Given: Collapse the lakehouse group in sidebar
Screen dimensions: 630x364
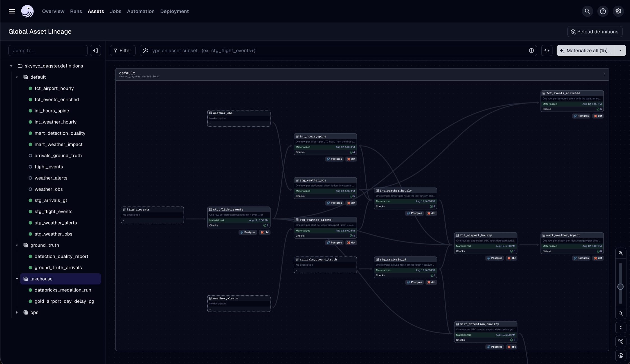Looking at the screenshot, I should pyautogui.click(x=17, y=279).
